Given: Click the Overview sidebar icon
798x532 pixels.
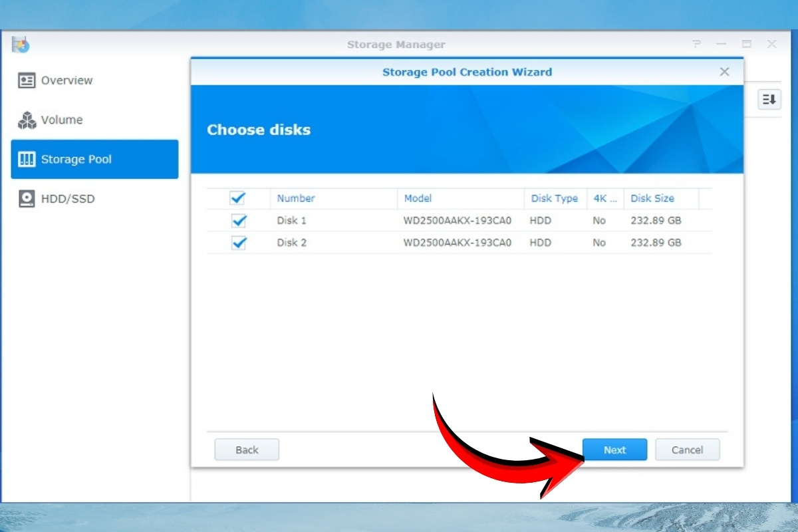Looking at the screenshot, I should point(27,80).
